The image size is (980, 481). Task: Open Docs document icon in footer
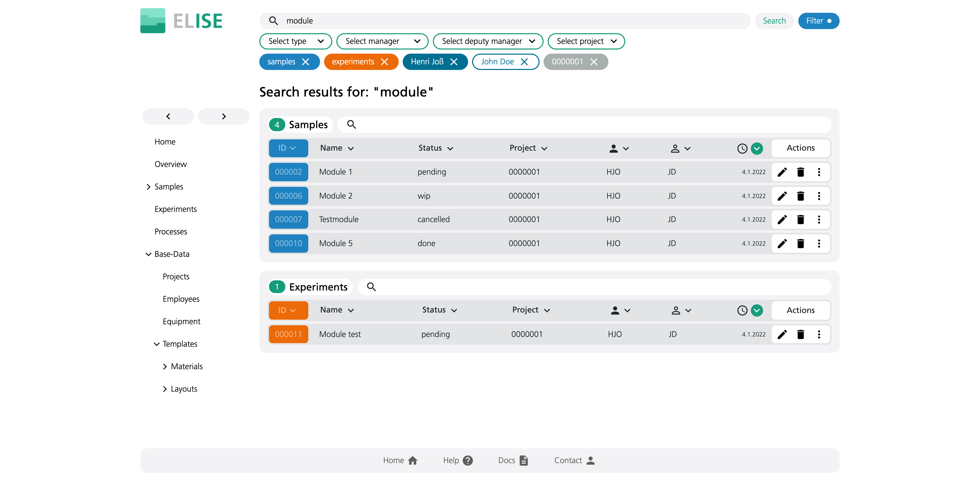click(524, 461)
